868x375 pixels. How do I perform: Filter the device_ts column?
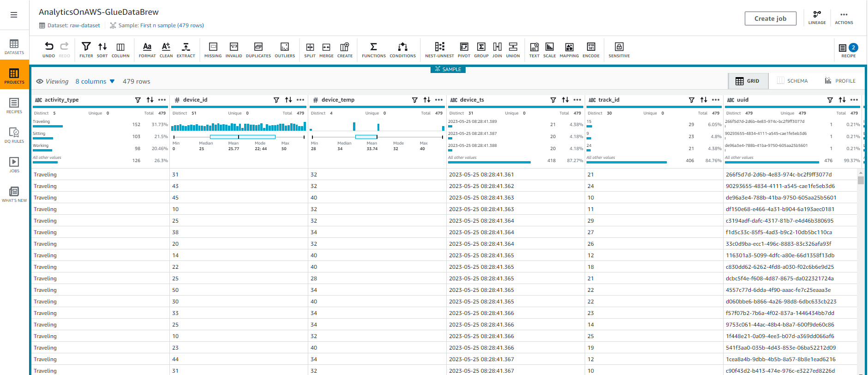(553, 100)
